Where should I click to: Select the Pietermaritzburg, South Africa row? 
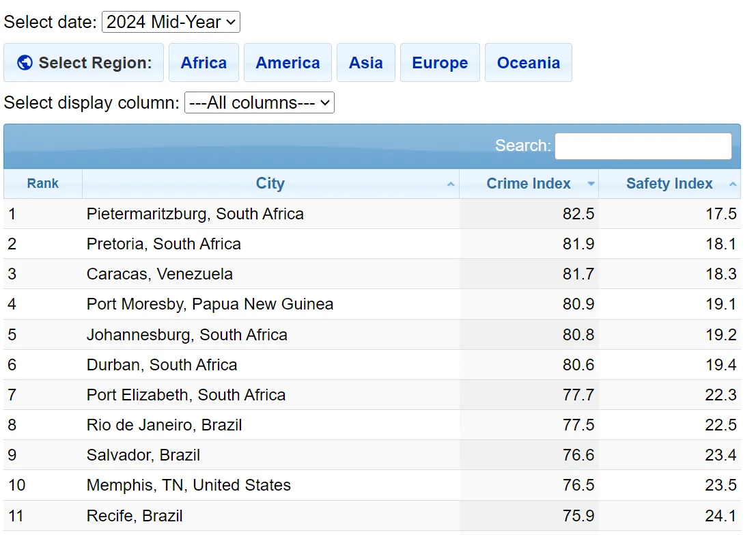click(195, 214)
